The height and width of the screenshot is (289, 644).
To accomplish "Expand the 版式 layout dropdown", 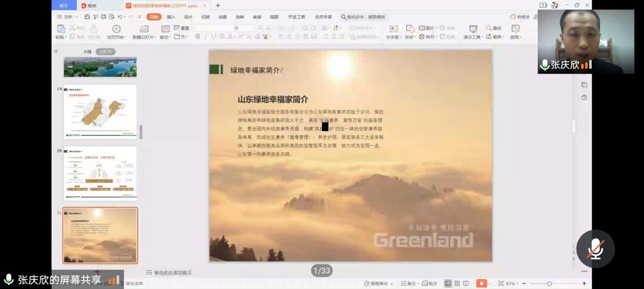I will point(165,37).
